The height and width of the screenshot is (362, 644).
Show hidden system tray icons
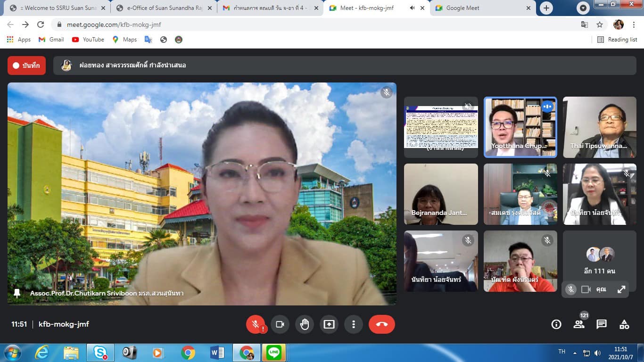[x=575, y=353]
